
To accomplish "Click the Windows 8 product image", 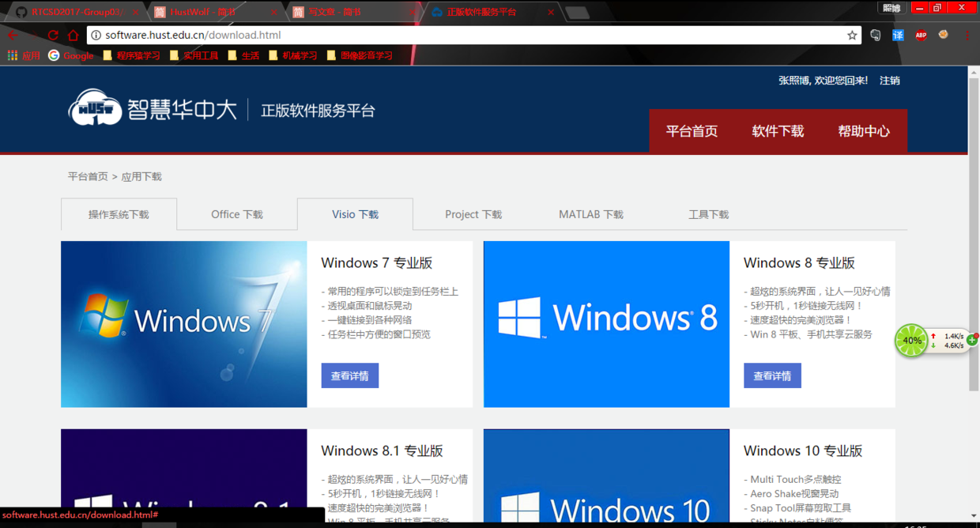I will pyautogui.click(x=606, y=324).
